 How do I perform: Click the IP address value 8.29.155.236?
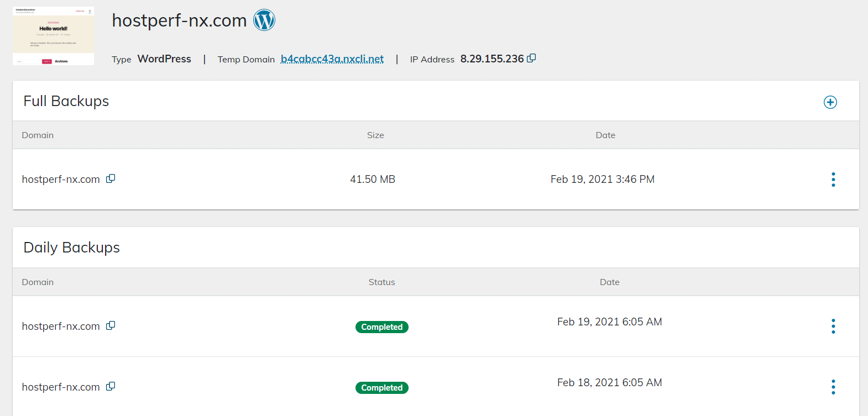(492, 59)
